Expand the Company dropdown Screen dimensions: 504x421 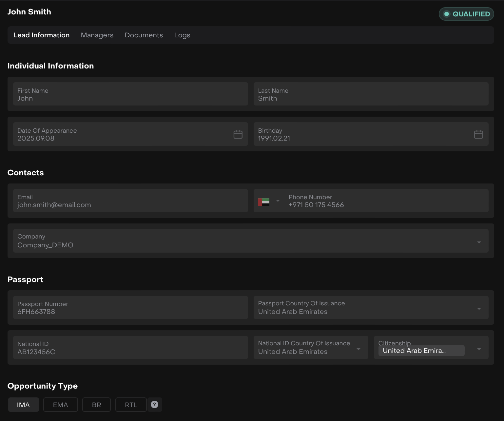coord(479,242)
